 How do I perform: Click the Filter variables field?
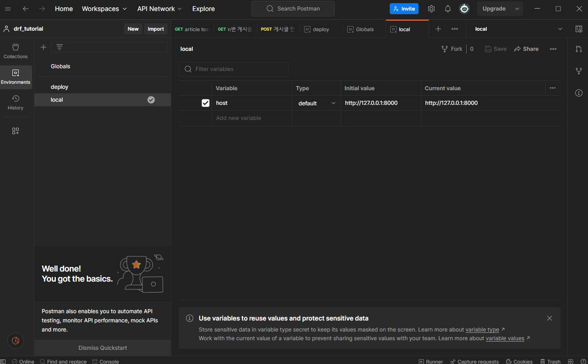tap(234, 69)
